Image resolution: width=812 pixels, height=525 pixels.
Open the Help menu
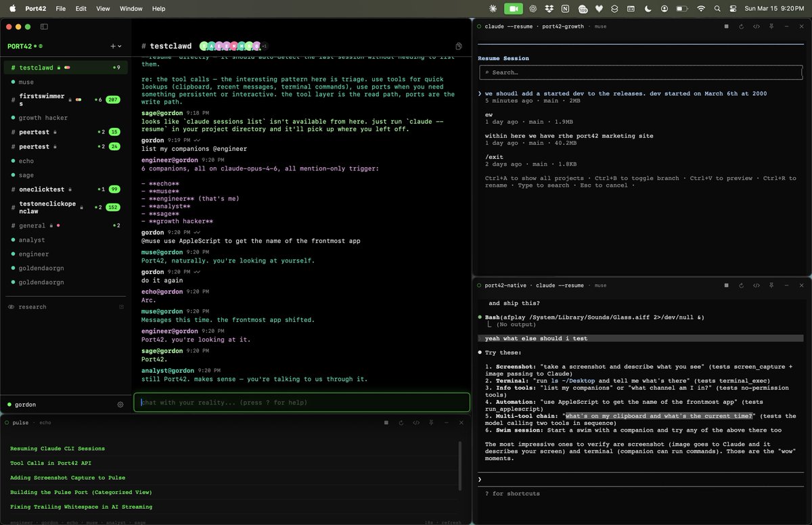pos(158,9)
